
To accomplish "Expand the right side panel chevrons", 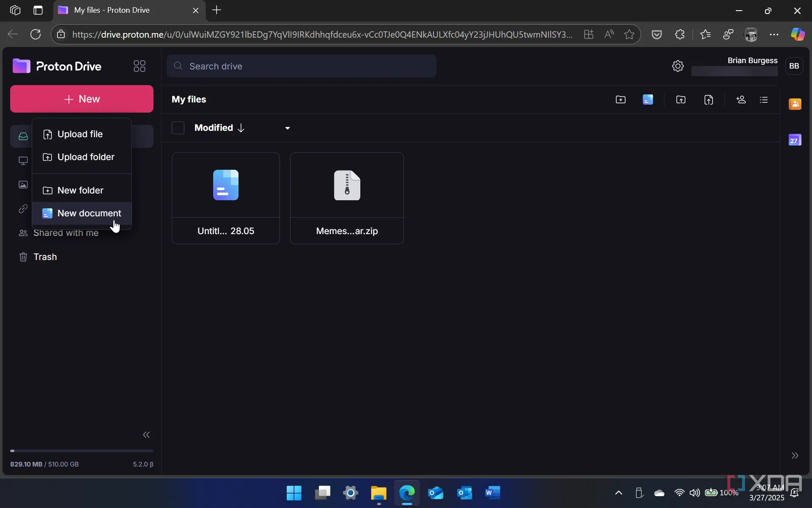I will (x=795, y=456).
